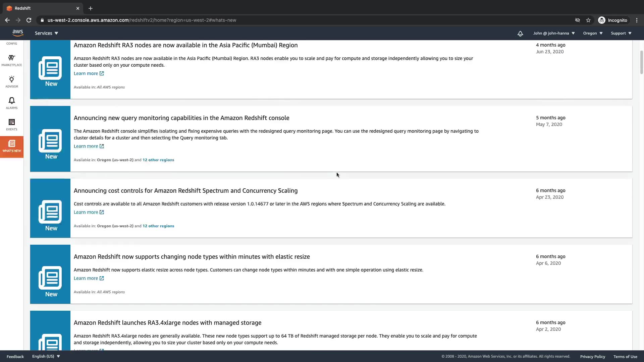Click the Feedback button in footer
Viewport: 644px width, 362px height.
pos(15,356)
